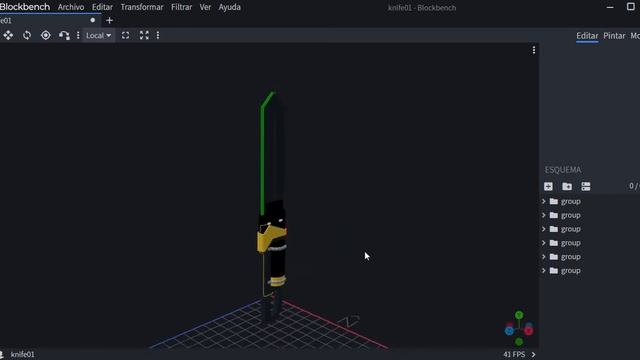This screenshot has width=640, height=360.
Task: Open toolbar overflow dots after fullscreen icon
Action: pyautogui.click(x=158, y=36)
